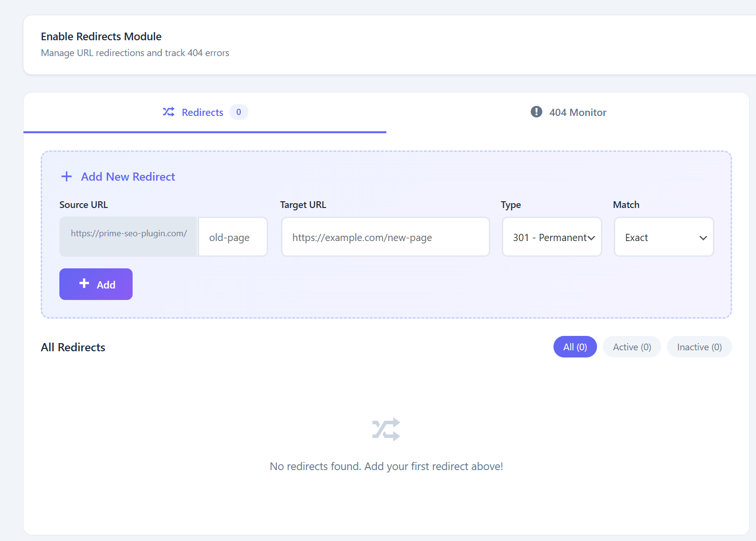This screenshot has width=756, height=541.
Task: Click the chevron arrow in Match field
Action: [703, 238]
